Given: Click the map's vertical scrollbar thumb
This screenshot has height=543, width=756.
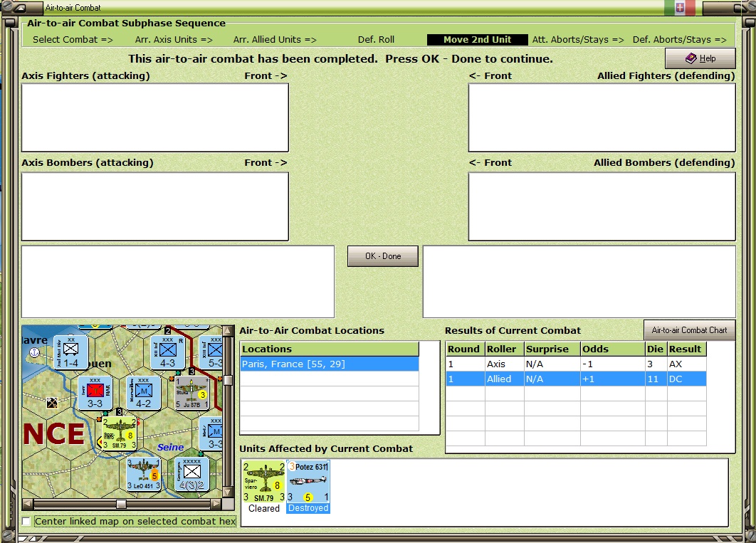Looking at the screenshot, I should (x=228, y=380).
